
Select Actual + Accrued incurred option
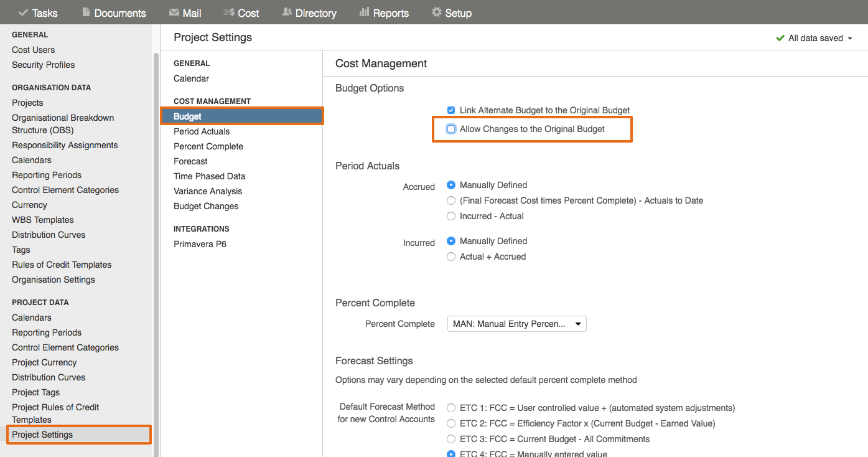pyautogui.click(x=451, y=257)
